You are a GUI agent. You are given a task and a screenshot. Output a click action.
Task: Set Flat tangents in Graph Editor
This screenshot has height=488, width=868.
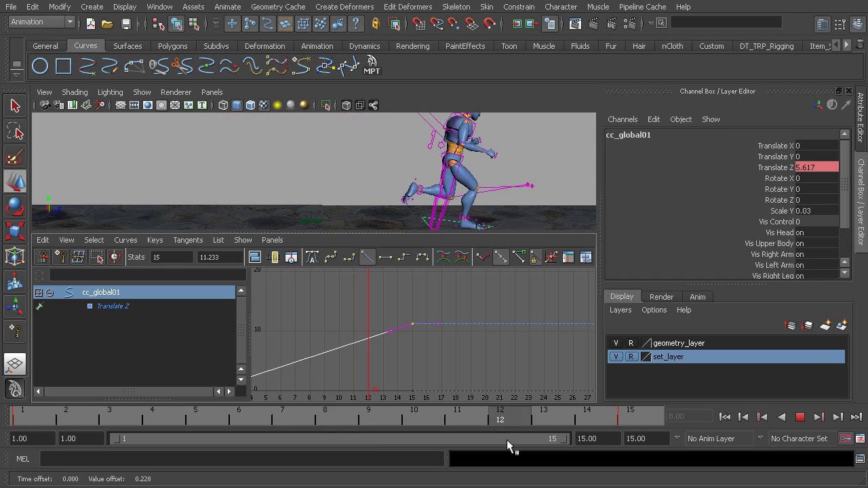click(385, 258)
